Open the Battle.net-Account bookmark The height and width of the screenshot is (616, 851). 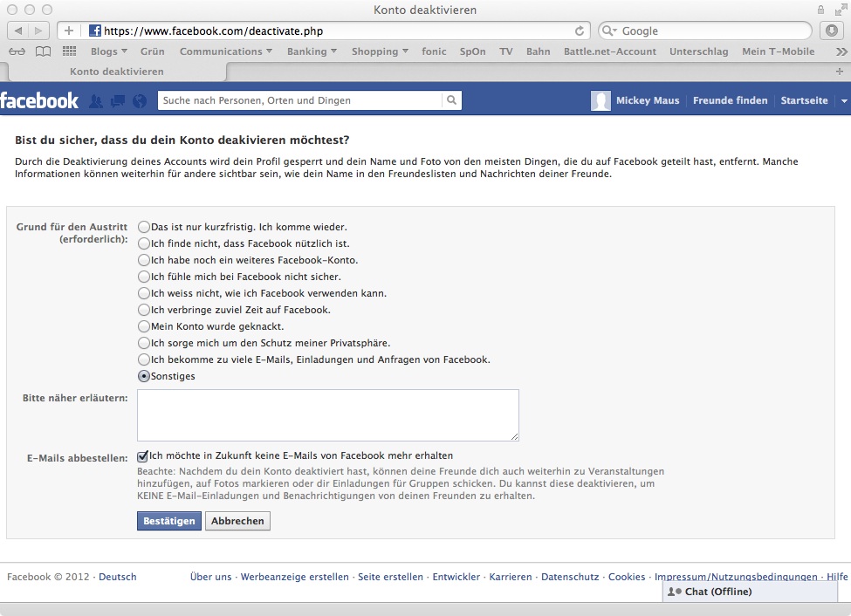click(x=610, y=51)
